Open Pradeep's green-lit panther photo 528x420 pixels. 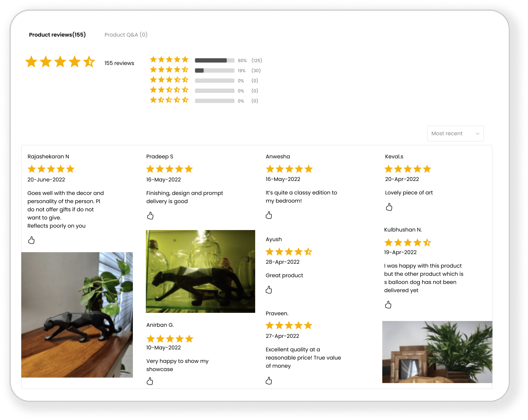point(201,271)
